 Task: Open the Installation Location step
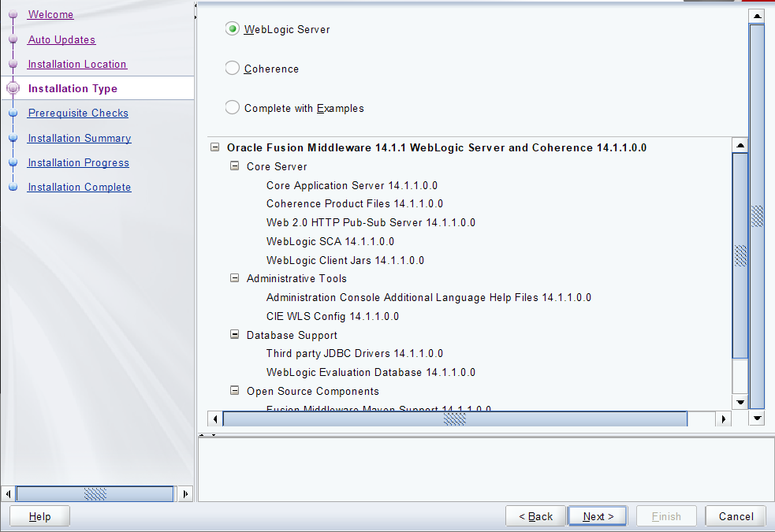[76, 64]
